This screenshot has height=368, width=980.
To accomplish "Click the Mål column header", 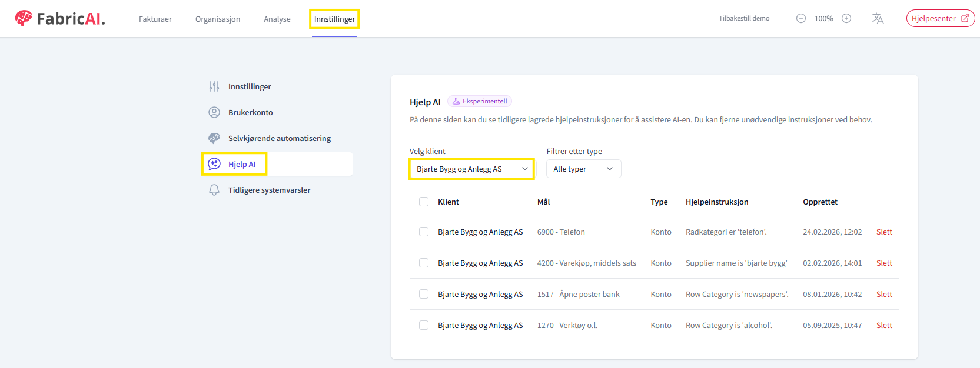I will tap(543, 202).
